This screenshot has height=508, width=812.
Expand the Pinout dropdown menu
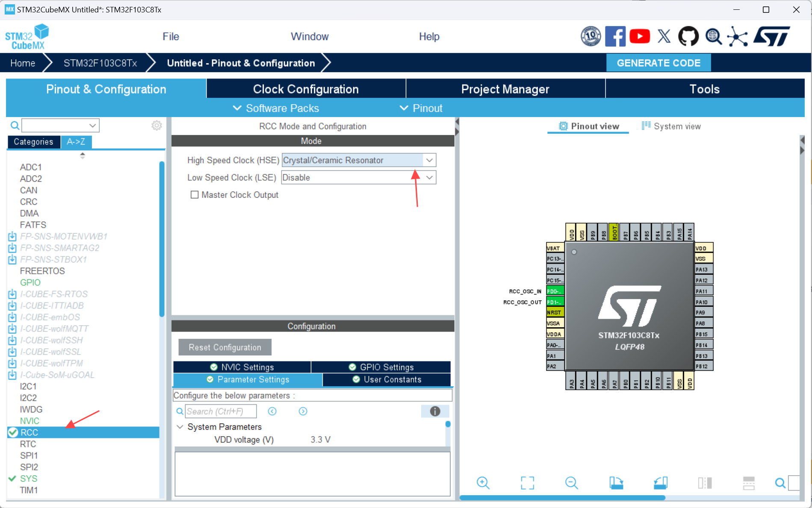click(421, 108)
